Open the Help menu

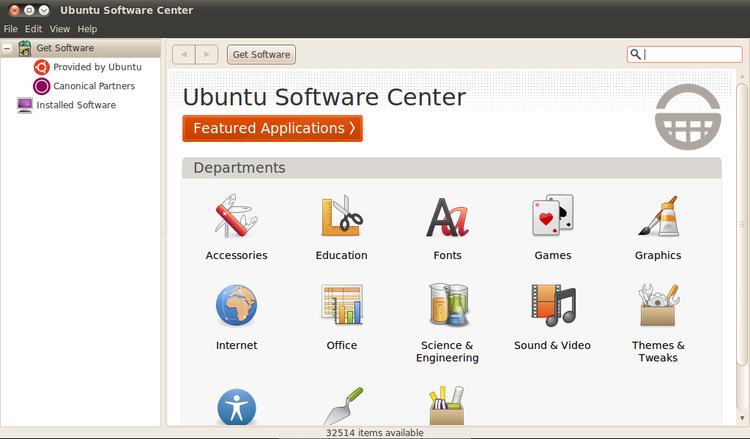pyautogui.click(x=88, y=29)
